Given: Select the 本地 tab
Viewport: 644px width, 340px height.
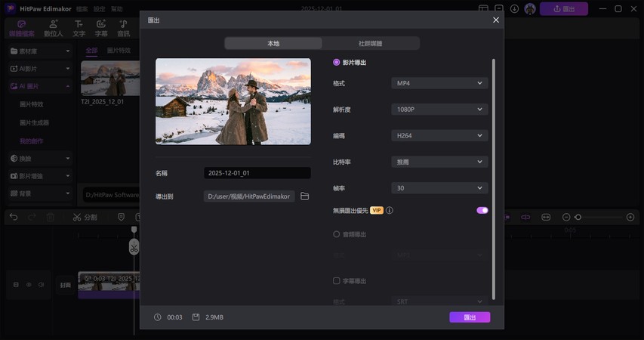Looking at the screenshot, I should 273,44.
